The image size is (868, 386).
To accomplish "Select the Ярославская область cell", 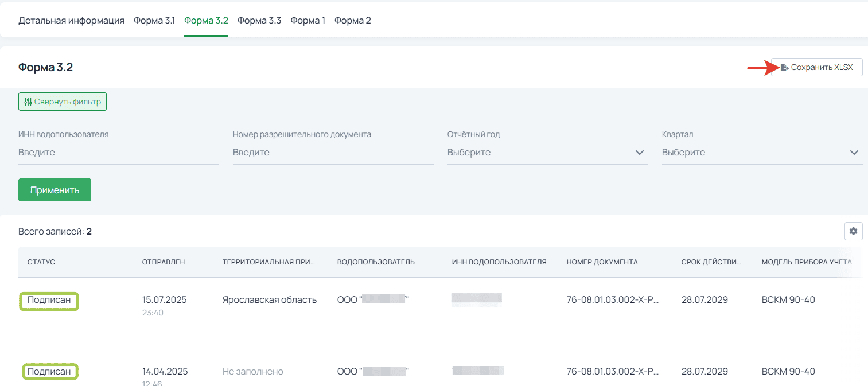I will [270, 300].
